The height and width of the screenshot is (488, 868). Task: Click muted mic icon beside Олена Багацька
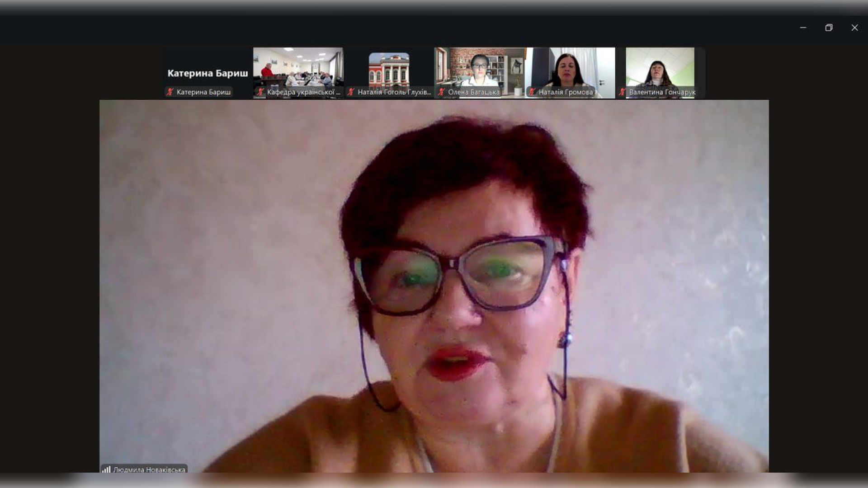point(441,92)
